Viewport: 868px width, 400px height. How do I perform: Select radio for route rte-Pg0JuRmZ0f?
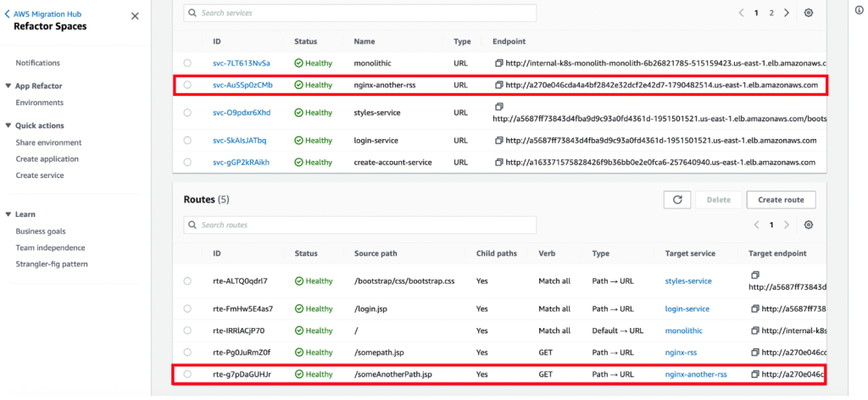(187, 352)
